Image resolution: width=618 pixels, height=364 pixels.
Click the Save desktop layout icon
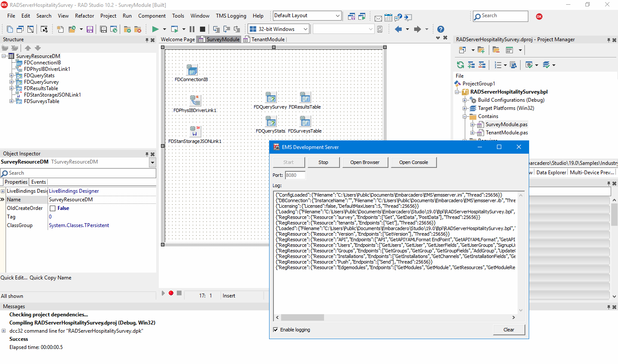pyautogui.click(x=351, y=17)
